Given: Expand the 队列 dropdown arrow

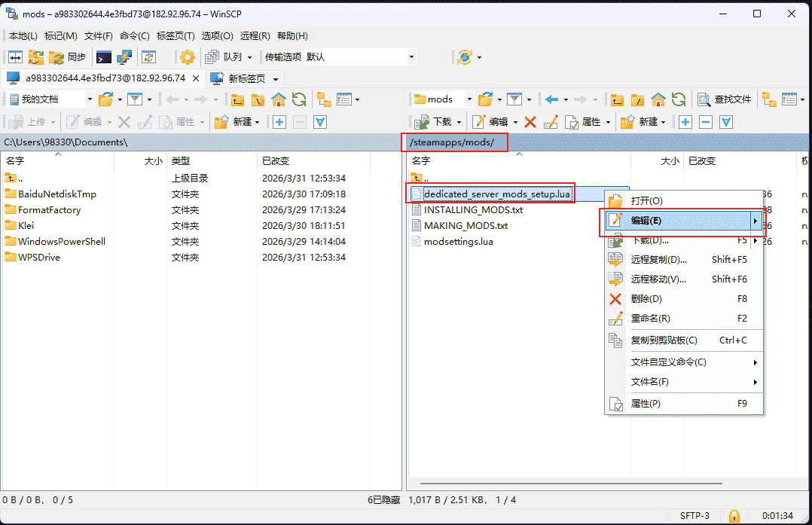Looking at the screenshot, I should pos(249,57).
